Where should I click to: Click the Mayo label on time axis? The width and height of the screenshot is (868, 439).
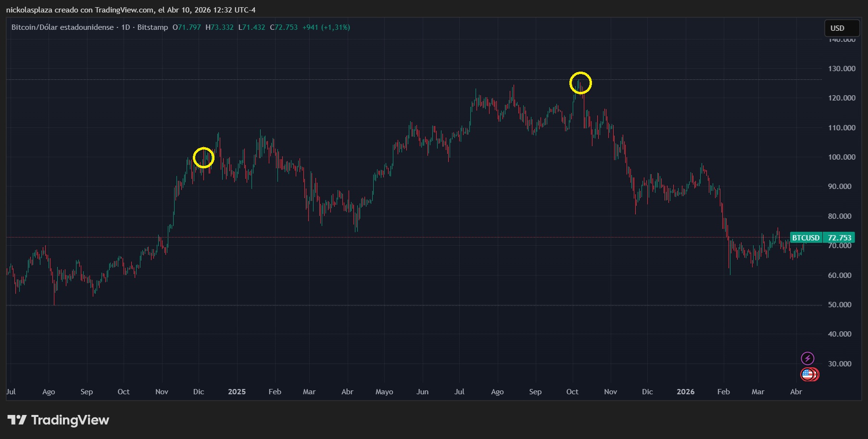tap(384, 392)
